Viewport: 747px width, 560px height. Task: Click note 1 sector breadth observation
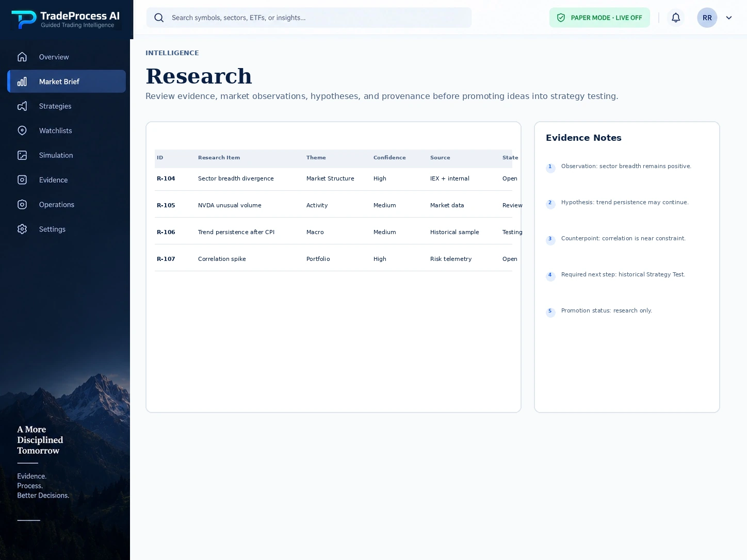click(626, 166)
